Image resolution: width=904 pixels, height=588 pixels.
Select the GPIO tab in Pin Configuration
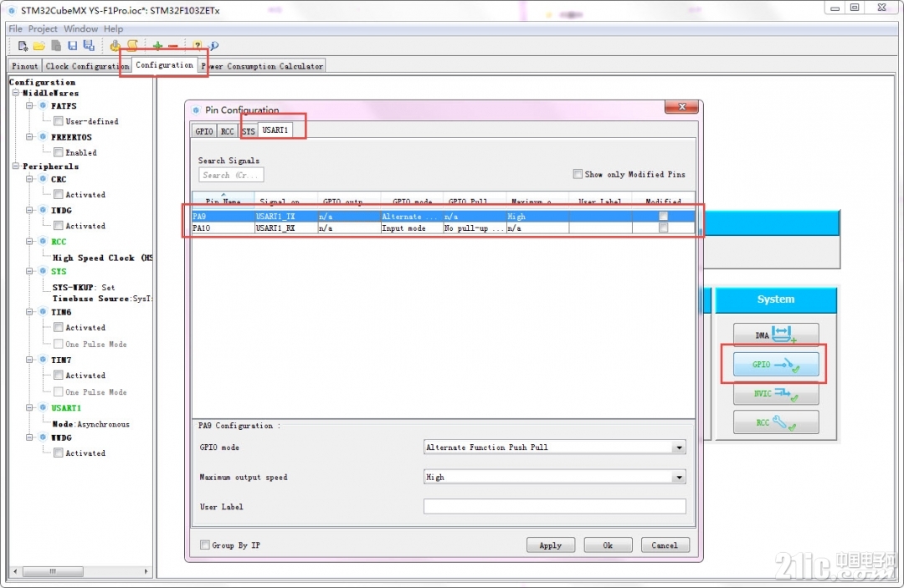[204, 131]
